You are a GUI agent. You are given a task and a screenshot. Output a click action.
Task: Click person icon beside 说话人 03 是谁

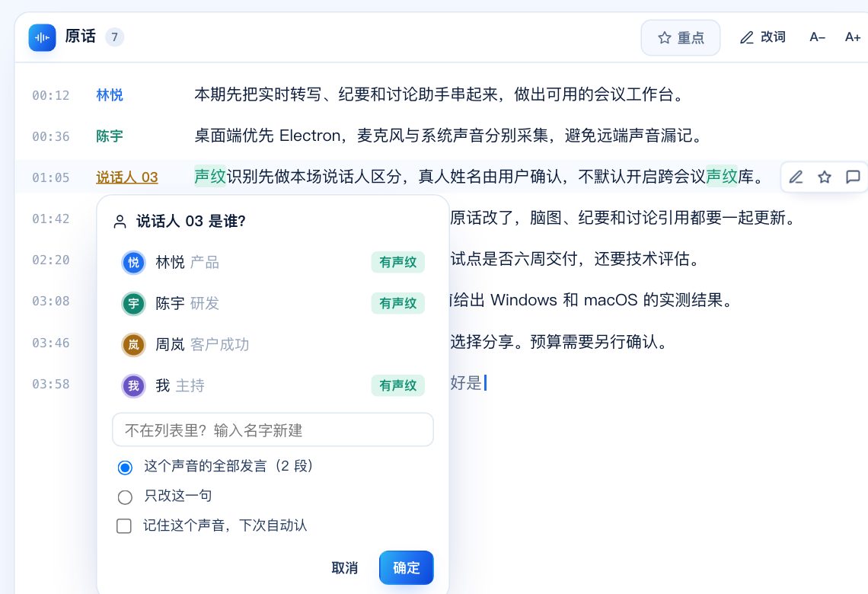tap(120, 222)
